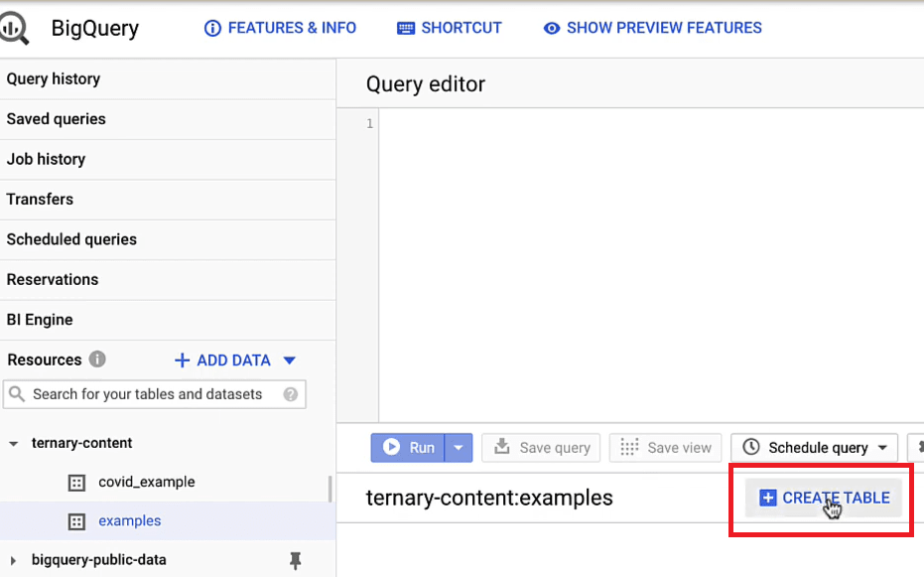Click the Resources info icon
The image size is (924, 577).
pyautogui.click(x=97, y=359)
